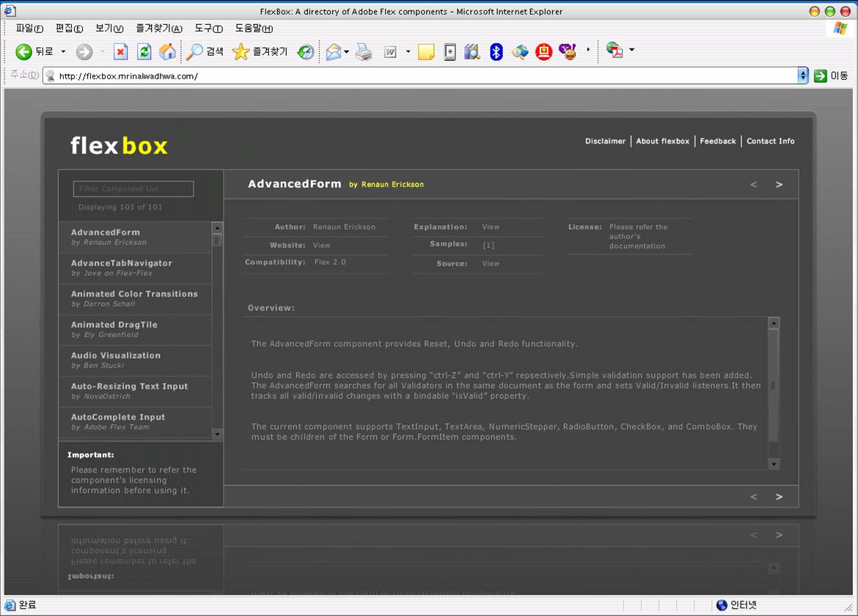Viewport: 858px width, 616px height.
Task: Click component list scroll down arrow
Action: (217, 434)
